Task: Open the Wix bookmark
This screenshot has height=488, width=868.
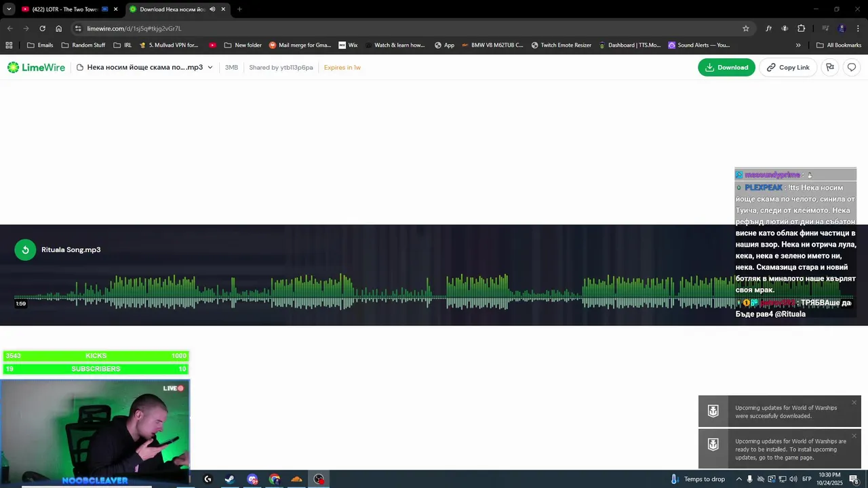Action: (x=348, y=45)
